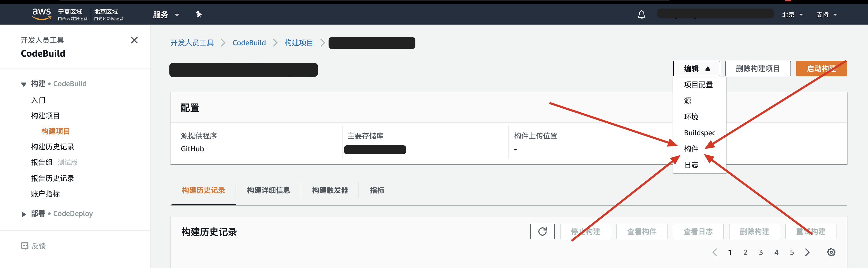Viewport: 868px width, 268px height.
Task: Go to next page of builds
Action: tap(807, 252)
